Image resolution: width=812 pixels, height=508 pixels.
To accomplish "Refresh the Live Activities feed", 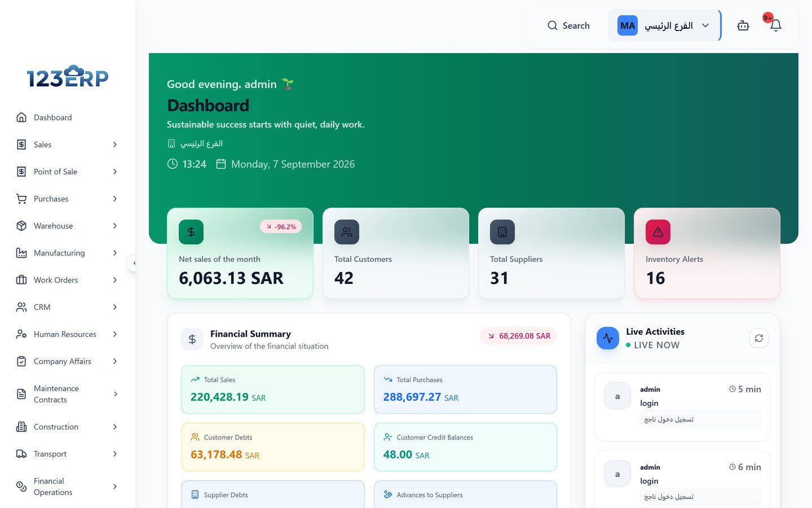I will (759, 338).
